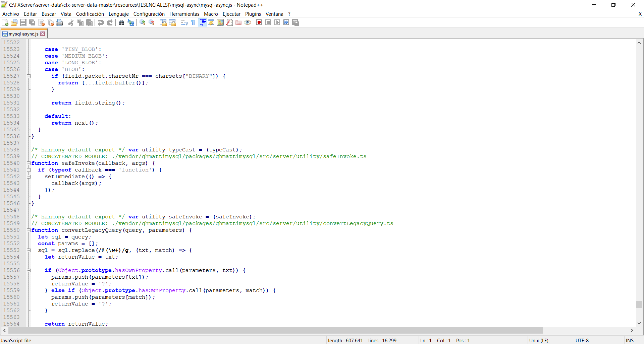Click the New file toolbar icon
Screen dimensions: 644x344
pyautogui.click(x=5, y=22)
